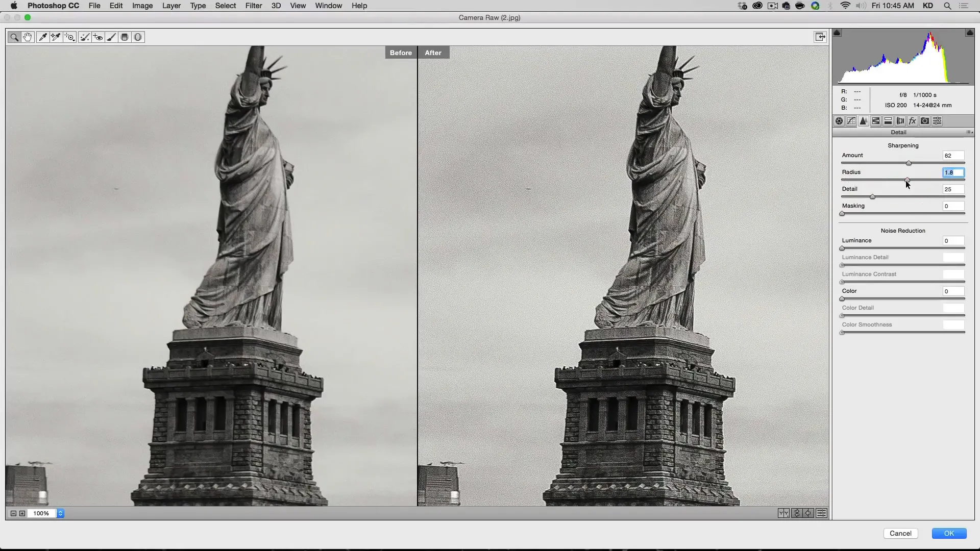The image size is (980, 551).
Task: Click the Sharpening Amount slider handle
Action: [909, 163]
